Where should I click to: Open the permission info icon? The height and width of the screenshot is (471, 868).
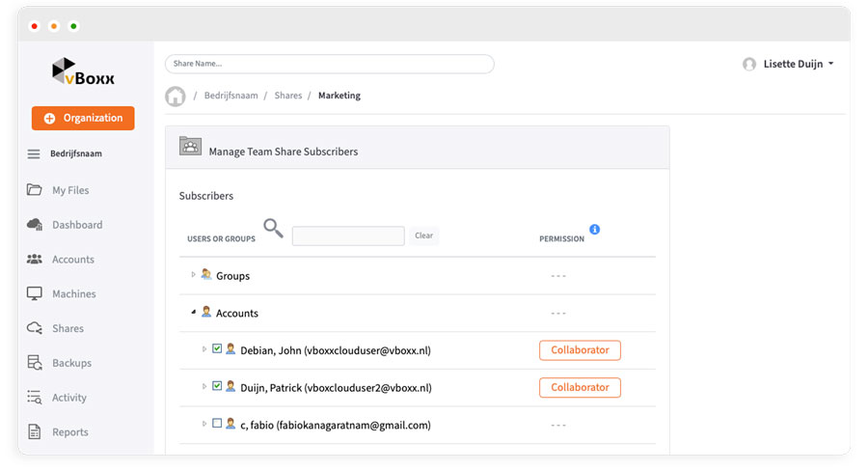click(x=594, y=230)
